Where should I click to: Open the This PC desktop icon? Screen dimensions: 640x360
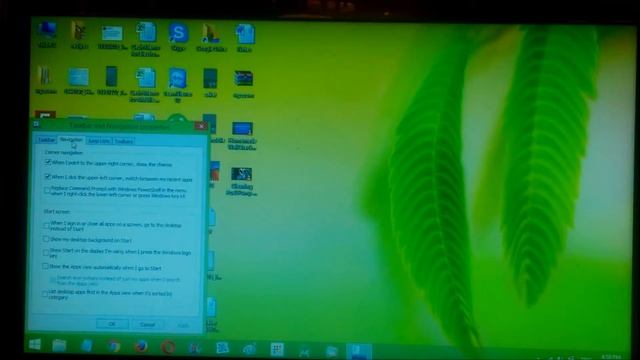point(47,34)
